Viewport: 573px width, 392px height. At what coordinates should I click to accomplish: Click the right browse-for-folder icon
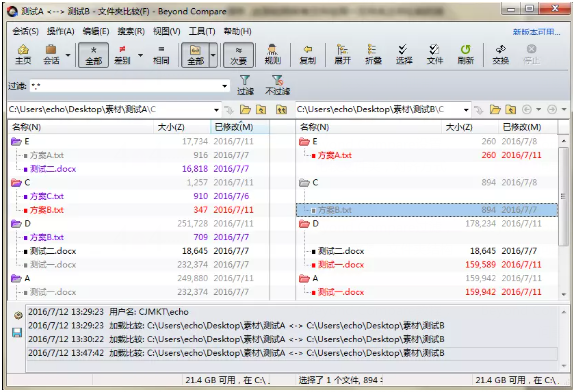tap(495, 109)
